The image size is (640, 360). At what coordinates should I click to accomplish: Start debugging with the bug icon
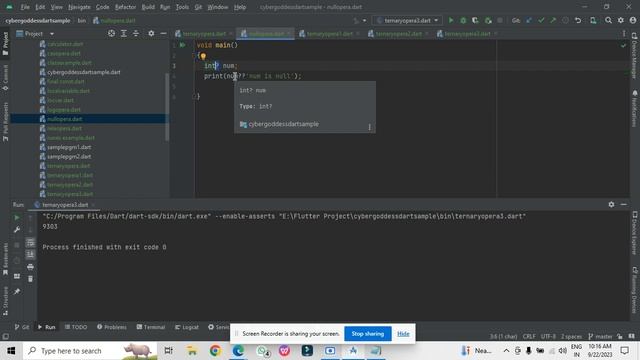tap(463, 20)
